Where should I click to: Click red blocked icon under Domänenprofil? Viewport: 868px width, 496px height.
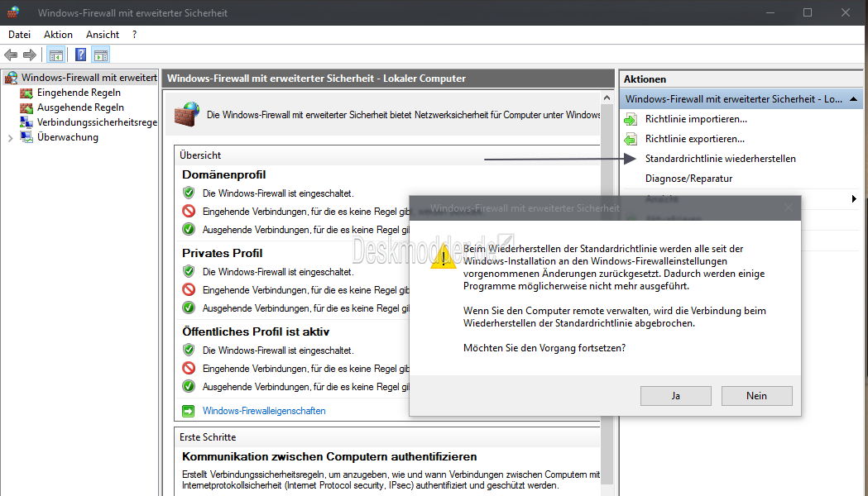189,211
